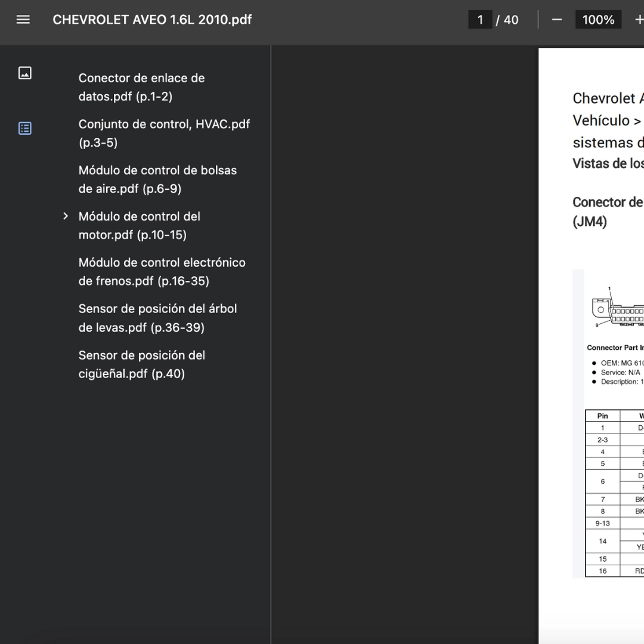Go to Módulo de control de bolsas de aire
The width and height of the screenshot is (644, 644).
click(157, 179)
